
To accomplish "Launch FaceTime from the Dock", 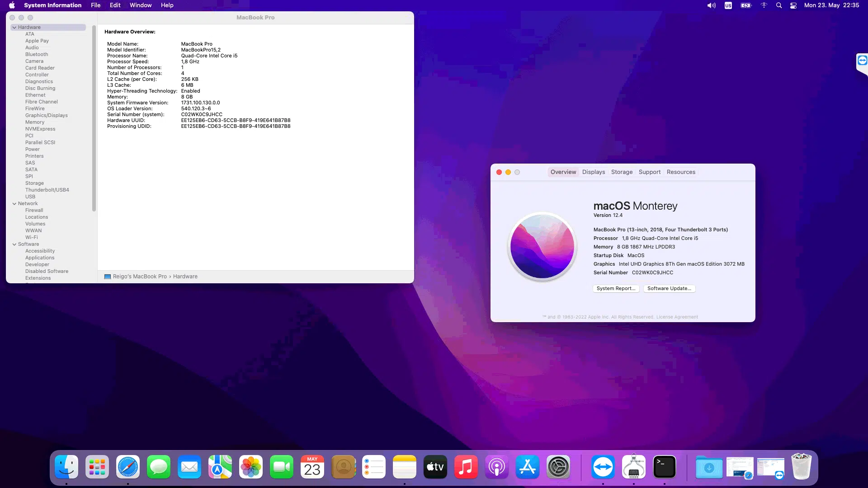I will tap(282, 467).
